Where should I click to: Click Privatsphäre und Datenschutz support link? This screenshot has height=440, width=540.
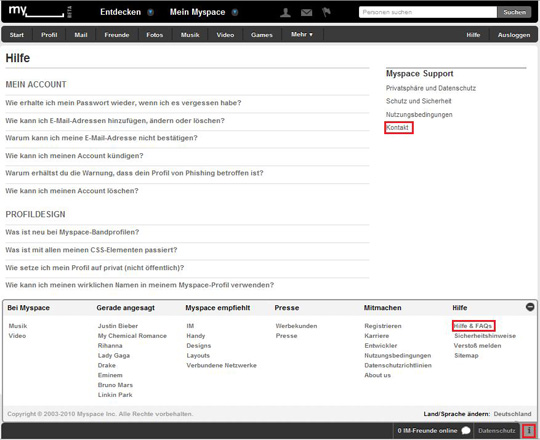point(430,88)
